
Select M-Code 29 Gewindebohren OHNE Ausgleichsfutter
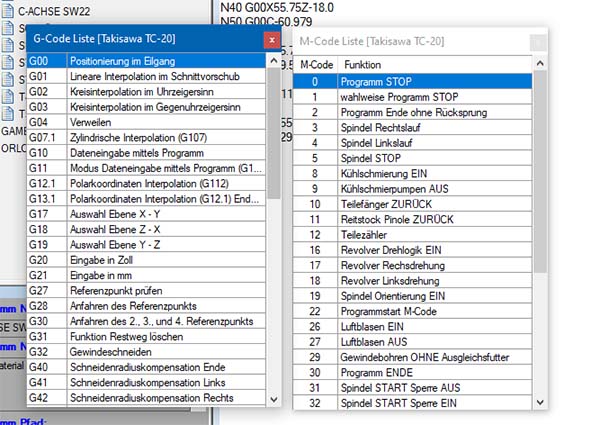pyautogui.click(x=412, y=357)
